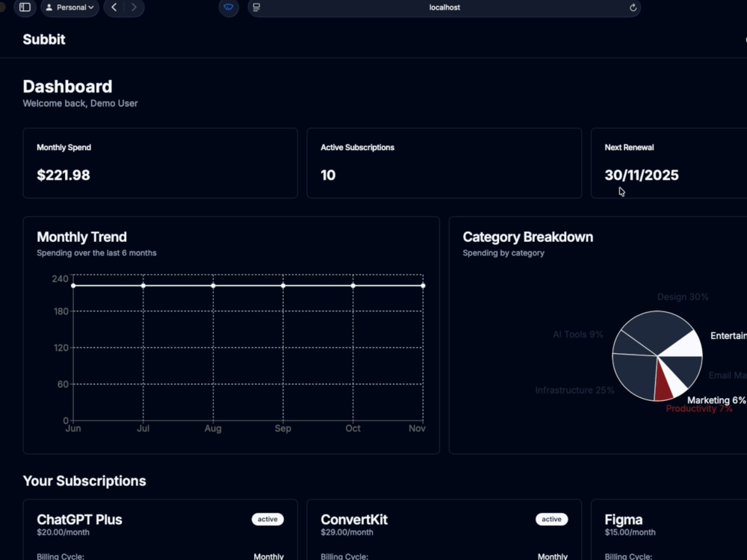Viewport: 747px width, 560px height.
Task: Click the Jul data point on trend line
Action: pyautogui.click(x=143, y=286)
